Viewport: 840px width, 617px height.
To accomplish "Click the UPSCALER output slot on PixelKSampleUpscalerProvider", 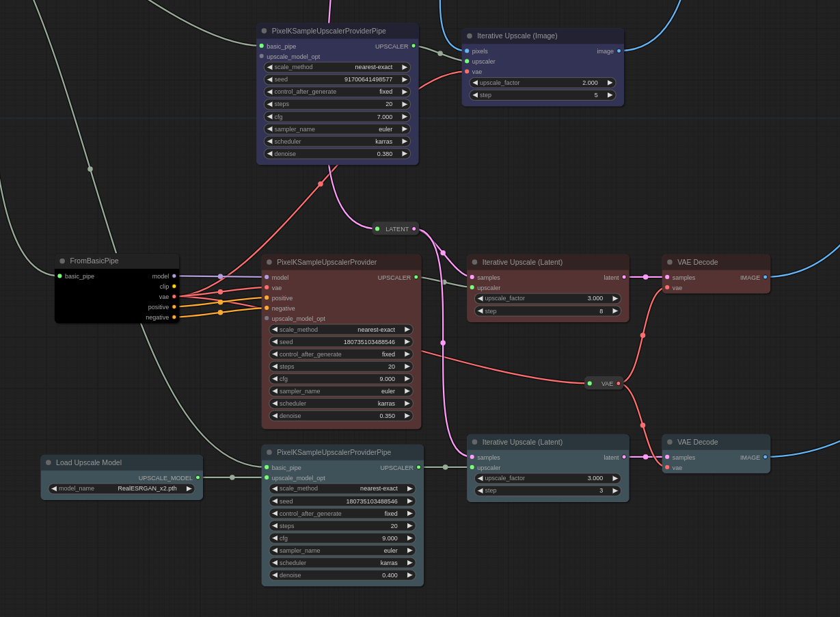I will [x=416, y=277].
